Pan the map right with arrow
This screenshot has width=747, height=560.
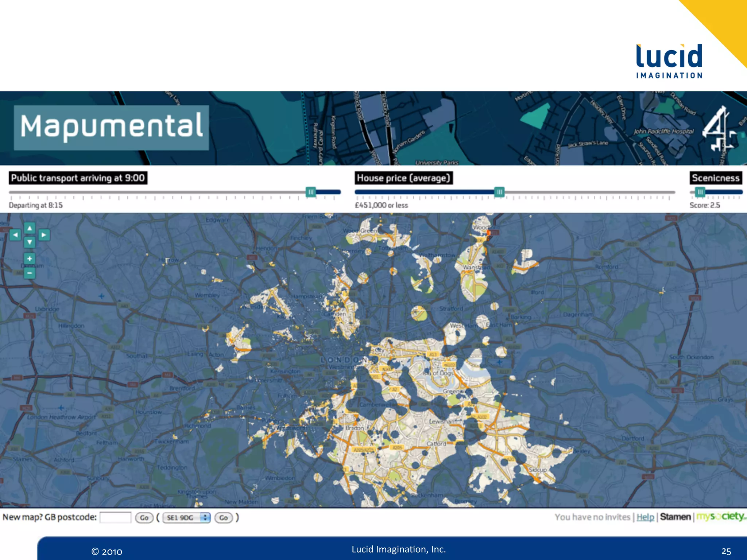point(44,235)
